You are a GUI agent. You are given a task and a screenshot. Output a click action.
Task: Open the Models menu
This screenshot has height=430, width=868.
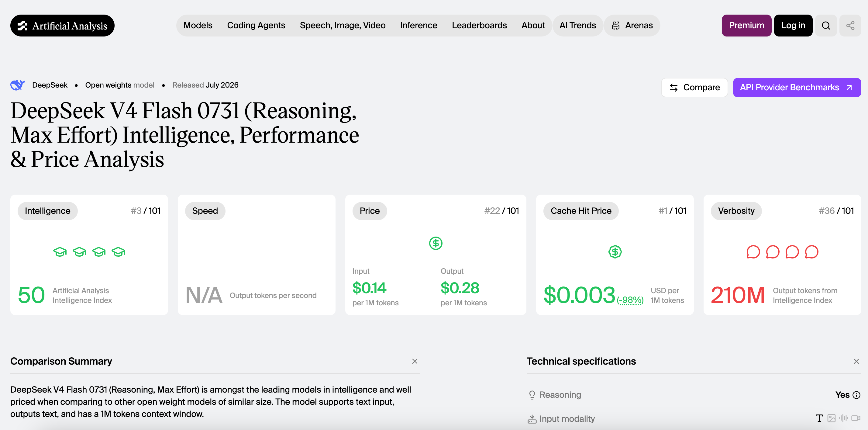(198, 26)
